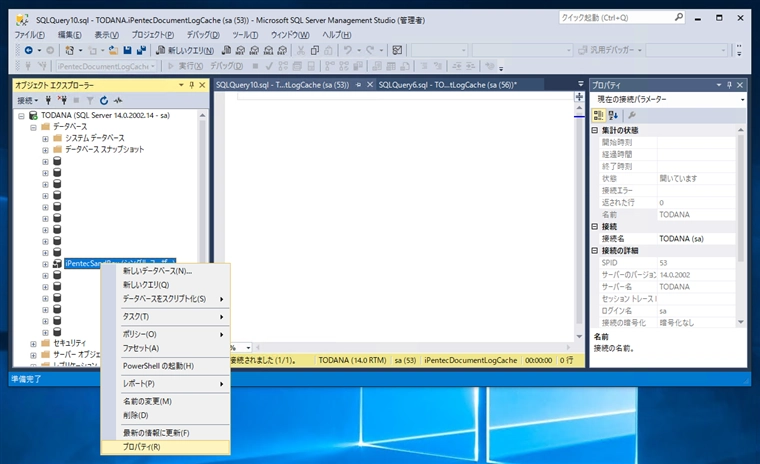Viewport: 760px width, 464px height.
Task: Click 新しいデータベース(N)... in context menu
Action: (157, 270)
